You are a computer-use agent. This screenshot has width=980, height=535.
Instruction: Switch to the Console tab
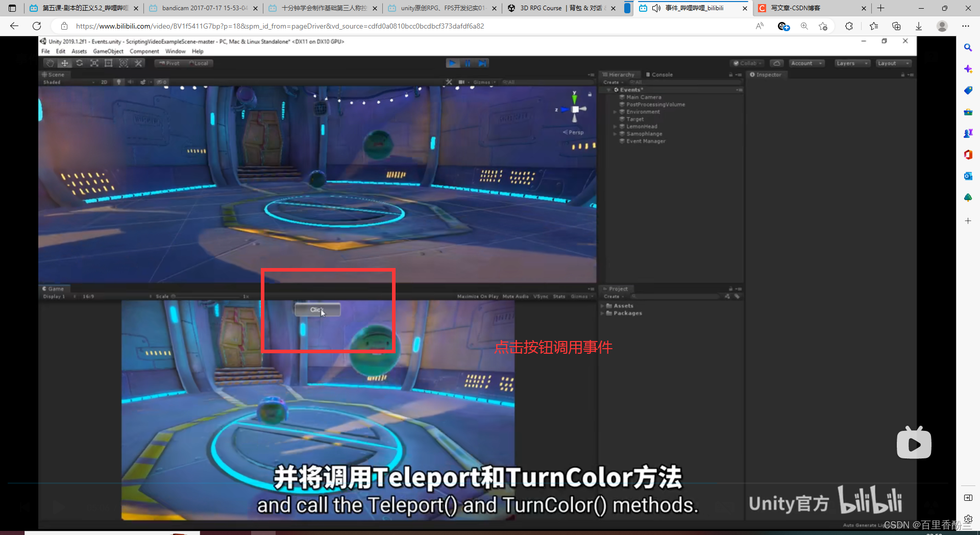point(659,75)
